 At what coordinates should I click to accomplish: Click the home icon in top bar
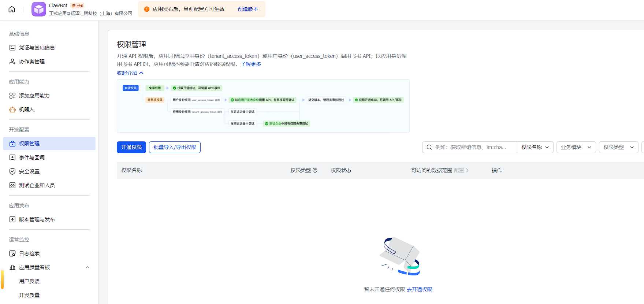[x=12, y=9]
